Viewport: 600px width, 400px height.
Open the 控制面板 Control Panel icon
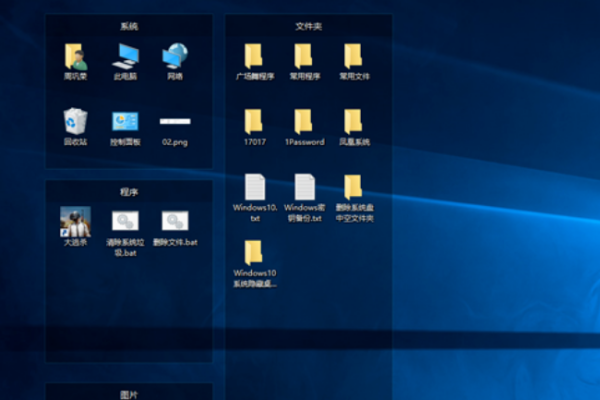[125, 122]
